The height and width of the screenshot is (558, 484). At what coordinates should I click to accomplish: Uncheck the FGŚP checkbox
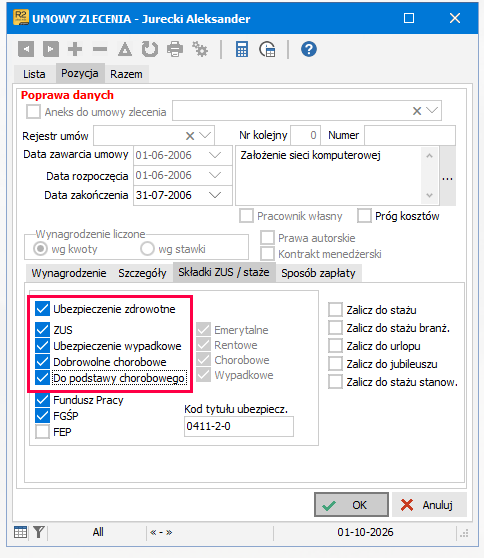(42, 415)
